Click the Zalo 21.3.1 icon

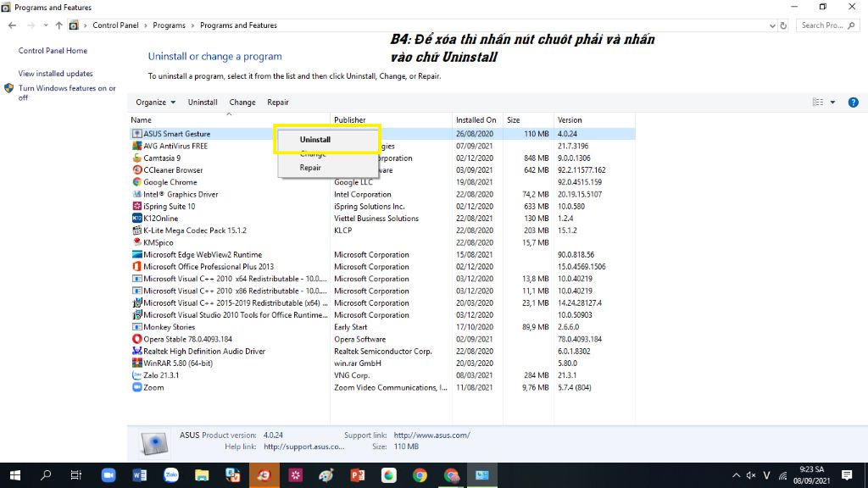click(136, 375)
